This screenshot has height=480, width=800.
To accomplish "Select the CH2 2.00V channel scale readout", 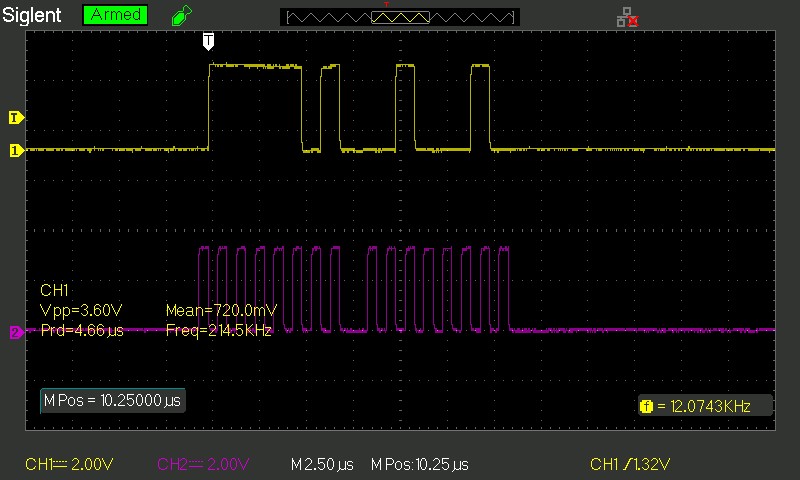I will [x=203, y=465].
